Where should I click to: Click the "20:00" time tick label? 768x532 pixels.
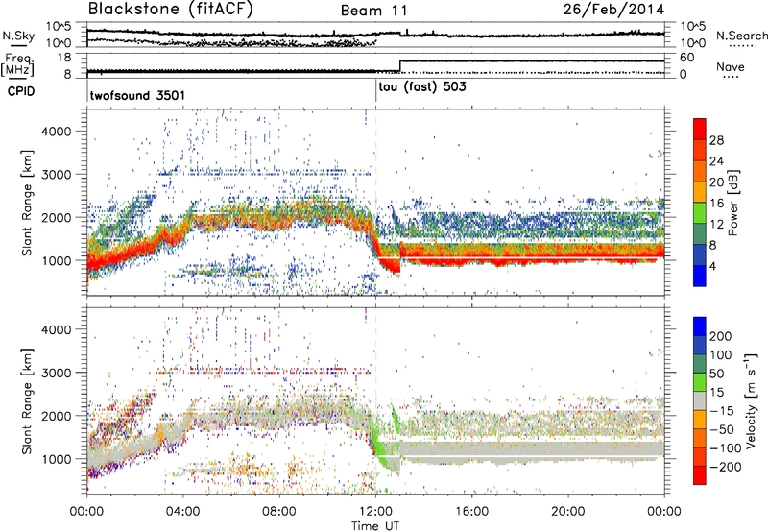568,512
